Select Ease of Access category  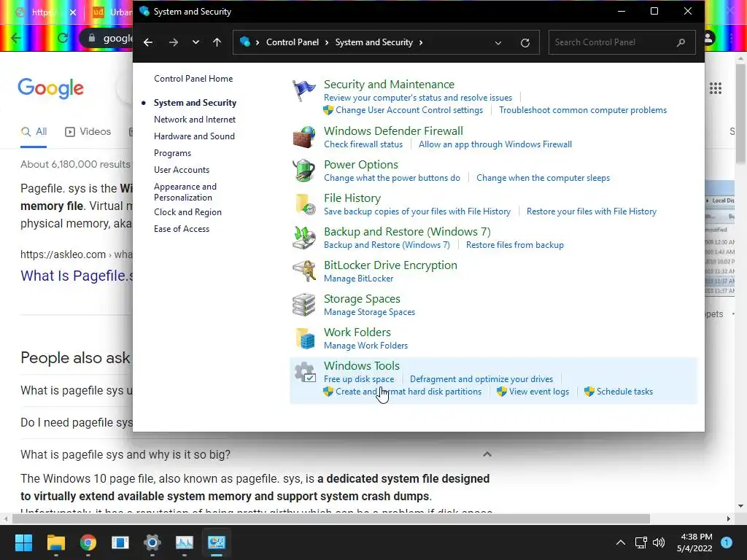(x=182, y=228)
